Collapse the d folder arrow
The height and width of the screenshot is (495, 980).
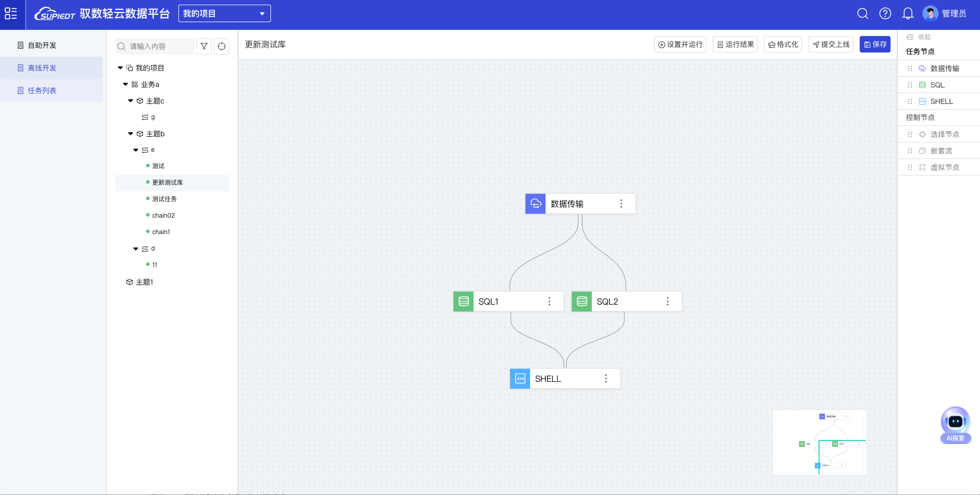tap(136, 249)
